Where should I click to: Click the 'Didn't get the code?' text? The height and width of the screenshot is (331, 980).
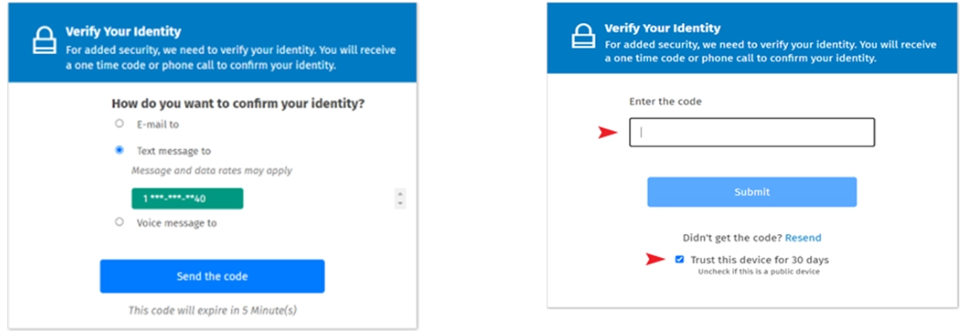[x=732, y=238]
